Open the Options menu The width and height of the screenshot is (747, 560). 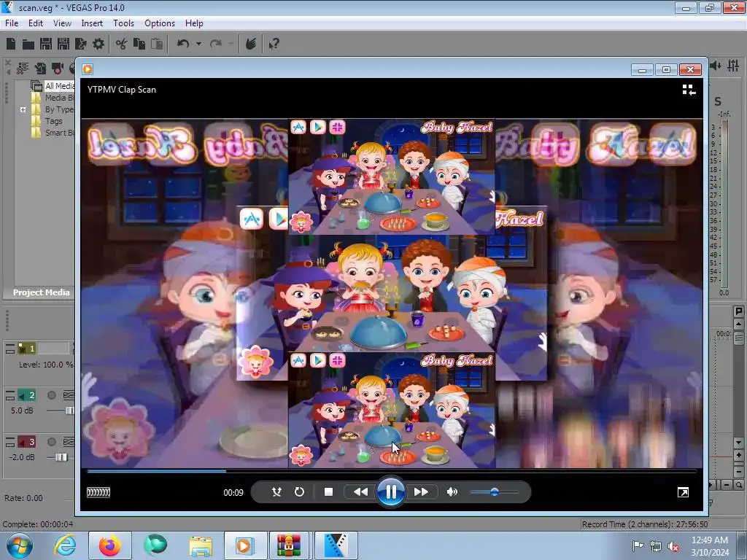(160, 23)
